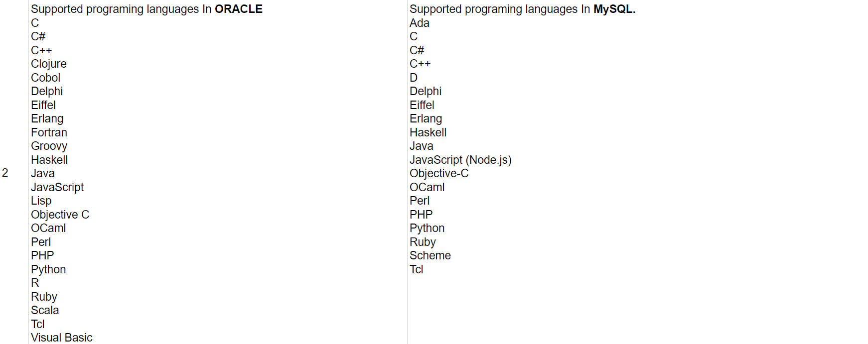This screenshot has height=344, width=868.
Task: Click 'D' in the MySQL list
Action: click(x=414, y=78)
